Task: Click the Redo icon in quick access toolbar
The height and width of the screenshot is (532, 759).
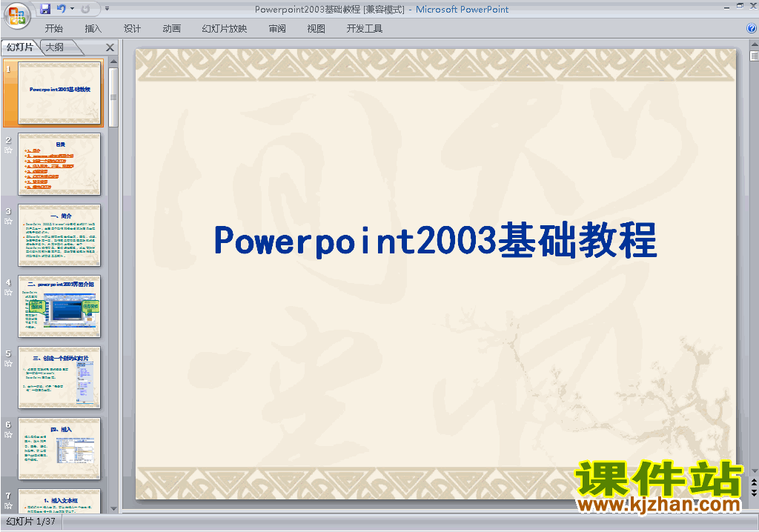Action: point(85,9)
